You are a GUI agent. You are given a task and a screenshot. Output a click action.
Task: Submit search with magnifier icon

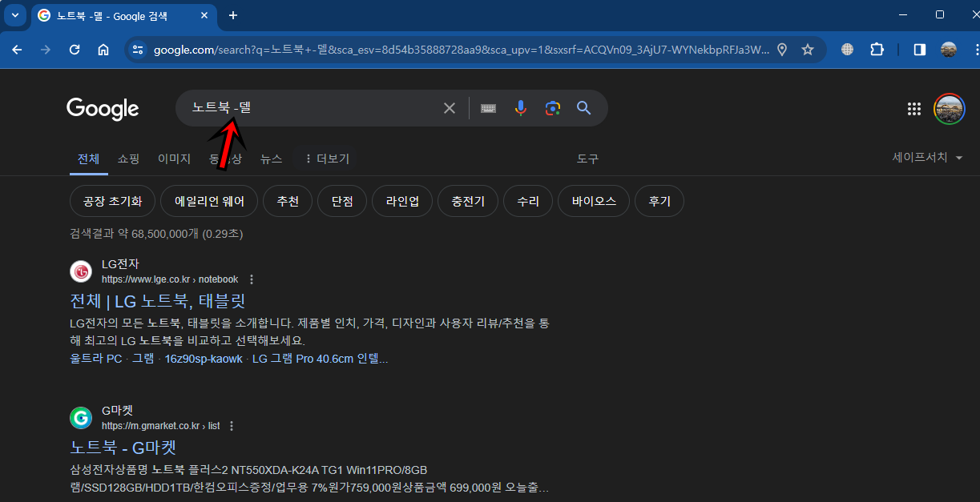click(583, 108)
